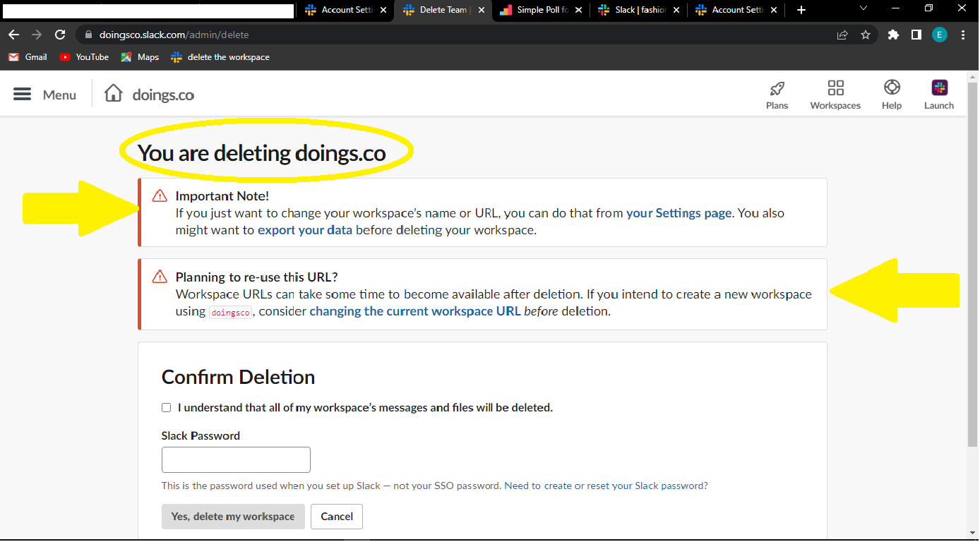Click "Yes, delete my workspace" button
Screen dimensions: 980x542
tap(233, 517)
